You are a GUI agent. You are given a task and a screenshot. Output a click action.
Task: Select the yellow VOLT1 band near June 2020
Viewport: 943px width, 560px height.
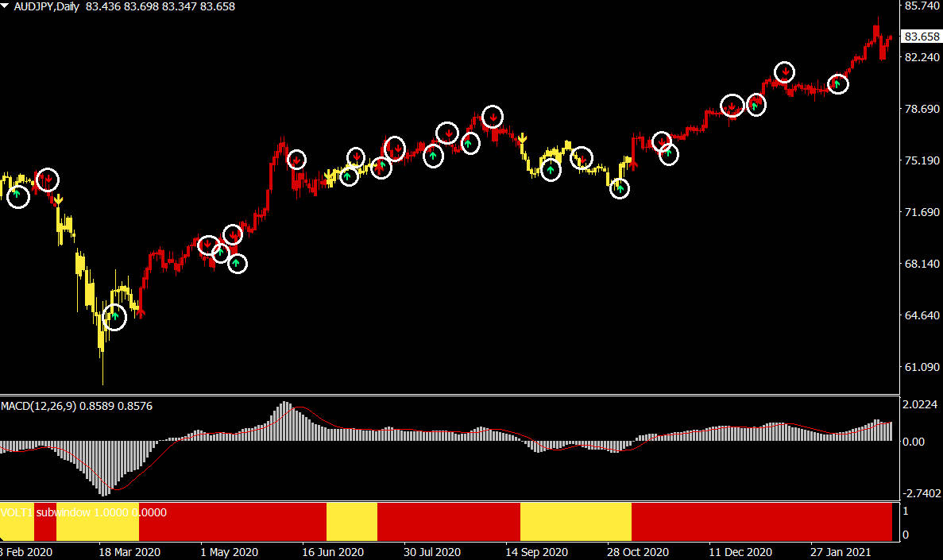(351, 522)
